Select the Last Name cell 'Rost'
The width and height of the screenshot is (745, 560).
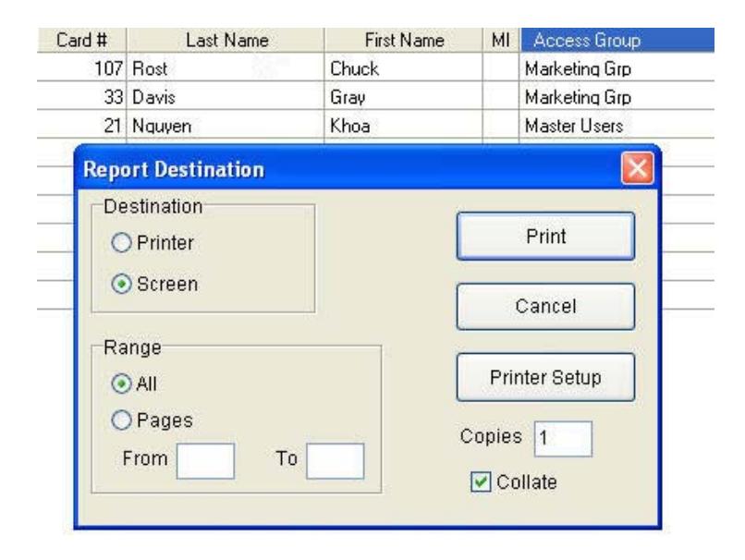pos(226,68)
